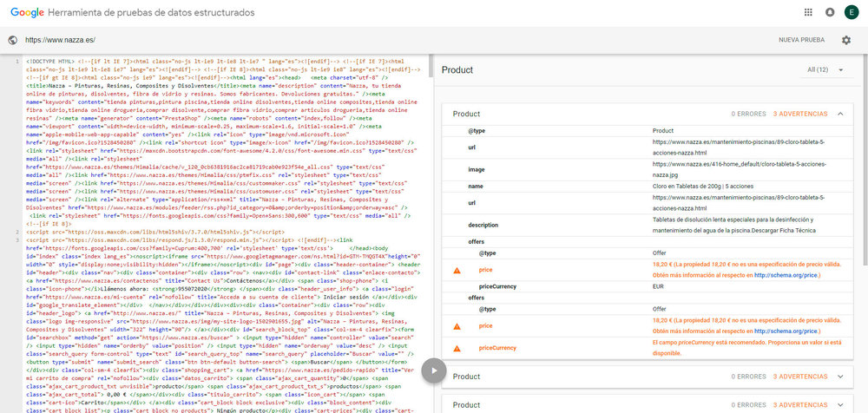The width and height of the screenshot is (868, 413).
Task: Click the warning triangle on first price row
Action: (x=457, y=270)
